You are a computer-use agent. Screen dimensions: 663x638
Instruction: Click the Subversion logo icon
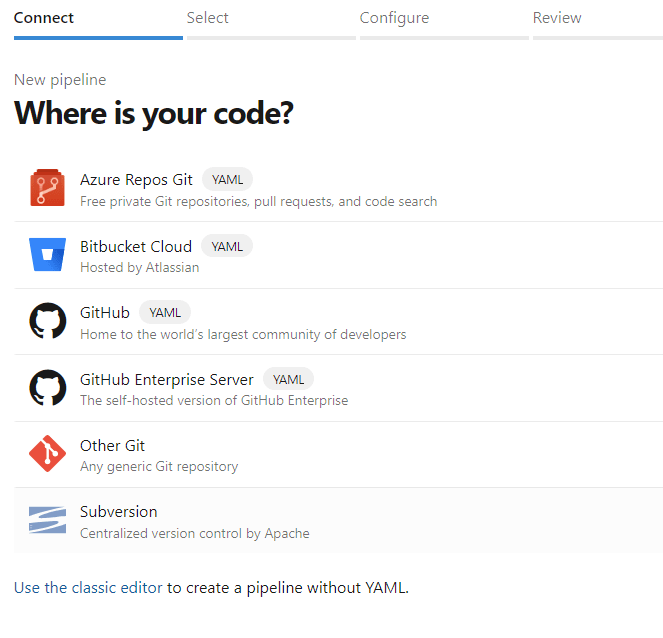tap(47, 520)
